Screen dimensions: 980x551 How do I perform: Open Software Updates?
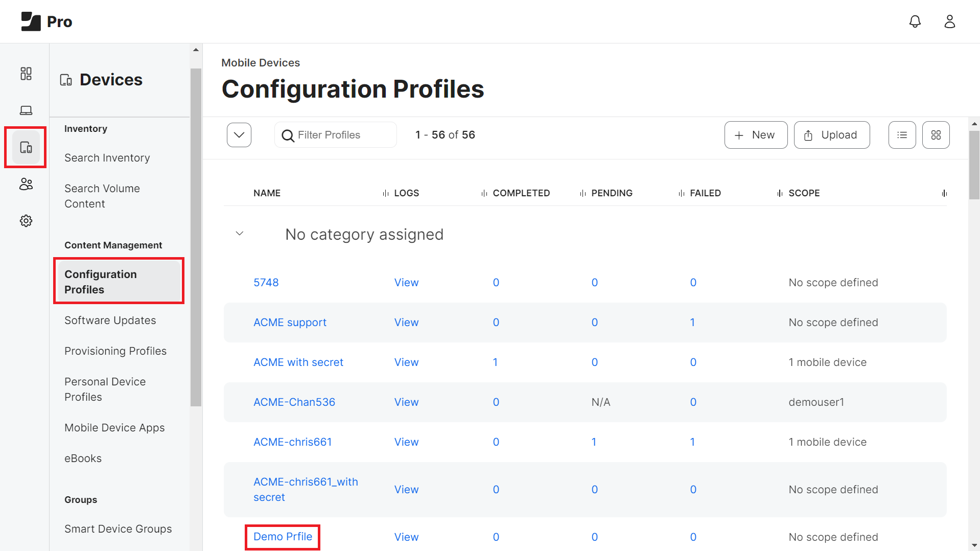coord(110,320)
